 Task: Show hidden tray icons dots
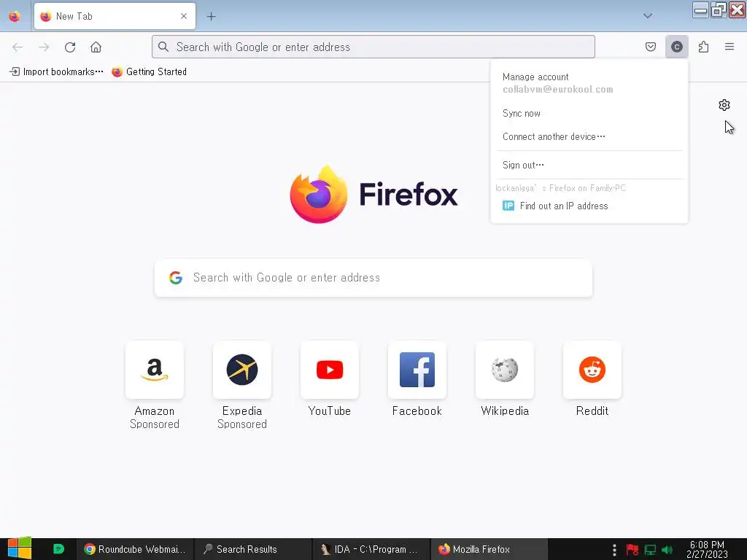[614, 550]
